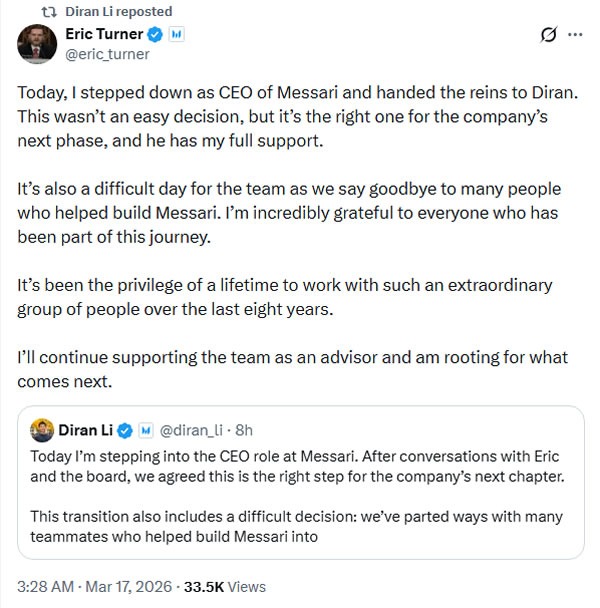
Task: Click the "8h" timestamp on the quoted post
Action: click(243, 430)
